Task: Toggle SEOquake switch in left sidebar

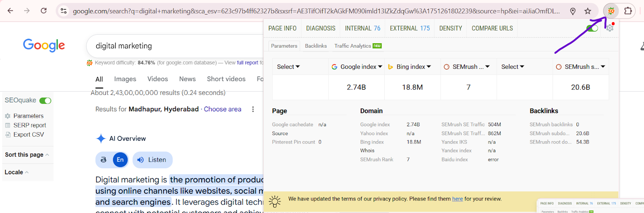Action: point(45,100)
